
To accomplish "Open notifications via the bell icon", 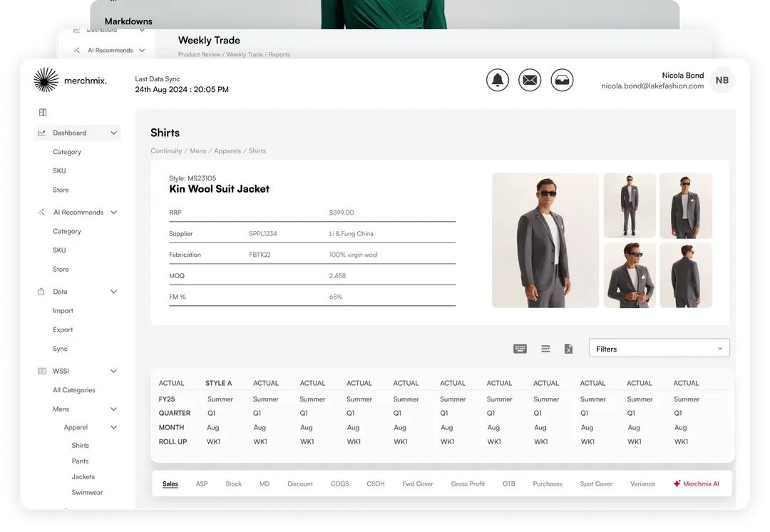I will pos(498,80).
